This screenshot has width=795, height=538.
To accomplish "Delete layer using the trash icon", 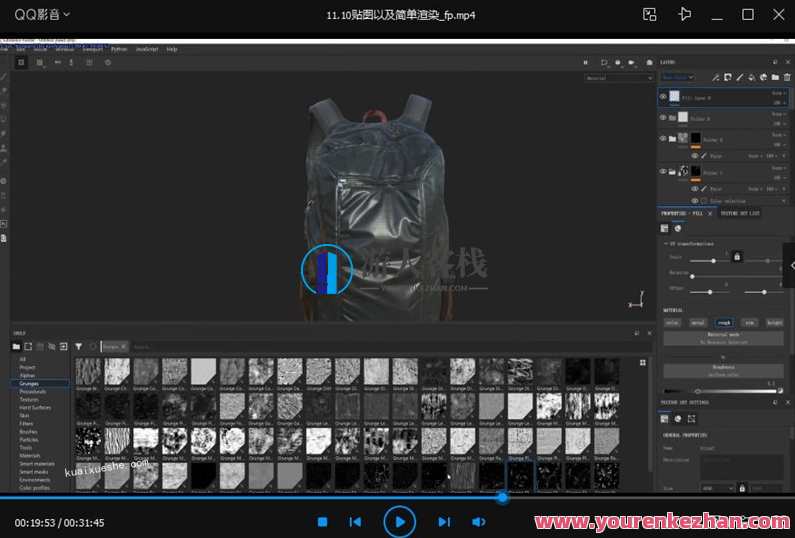I will [x=787, y=77].
